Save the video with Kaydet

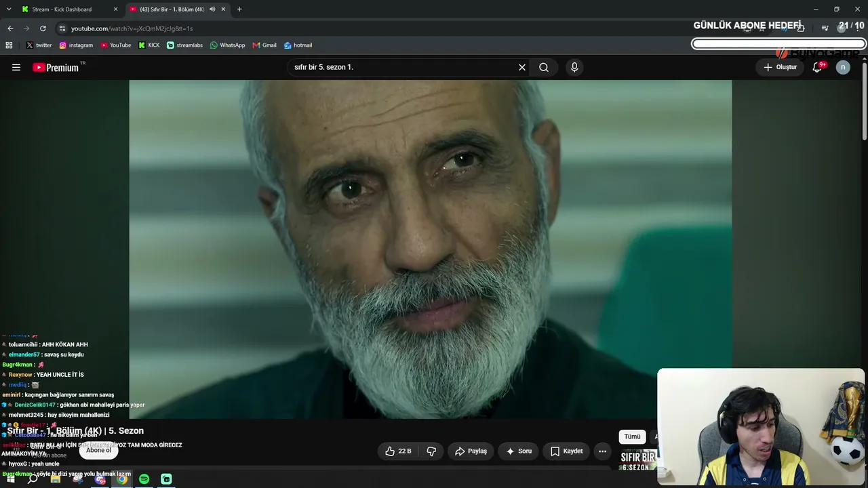[x=566, y=451]
